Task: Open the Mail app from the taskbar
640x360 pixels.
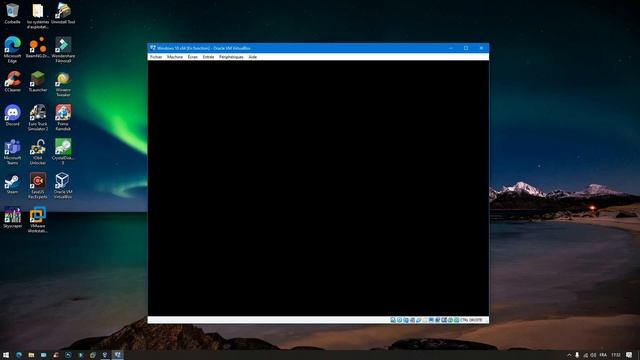Action: [43, 355]
